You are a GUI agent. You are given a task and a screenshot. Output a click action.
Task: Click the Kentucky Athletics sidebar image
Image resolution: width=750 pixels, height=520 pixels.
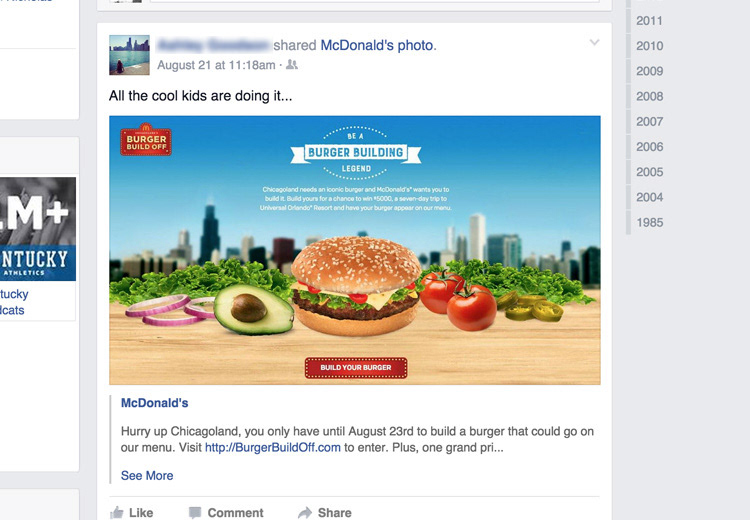(x=38, y=229)
